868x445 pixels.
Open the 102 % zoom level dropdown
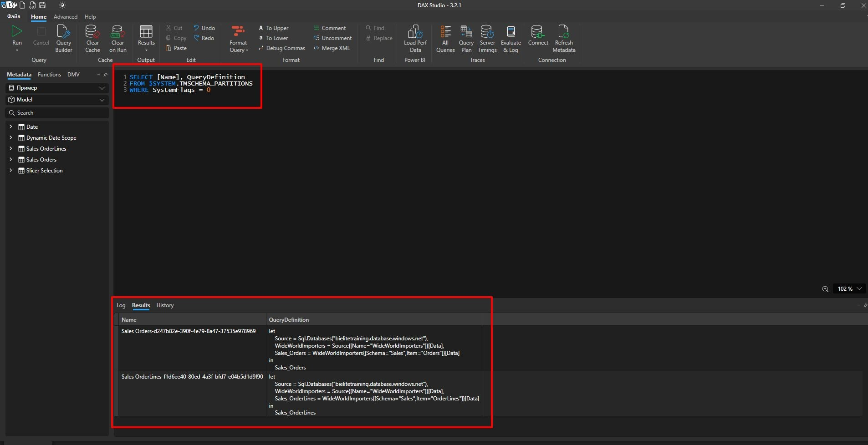point(850,289)
